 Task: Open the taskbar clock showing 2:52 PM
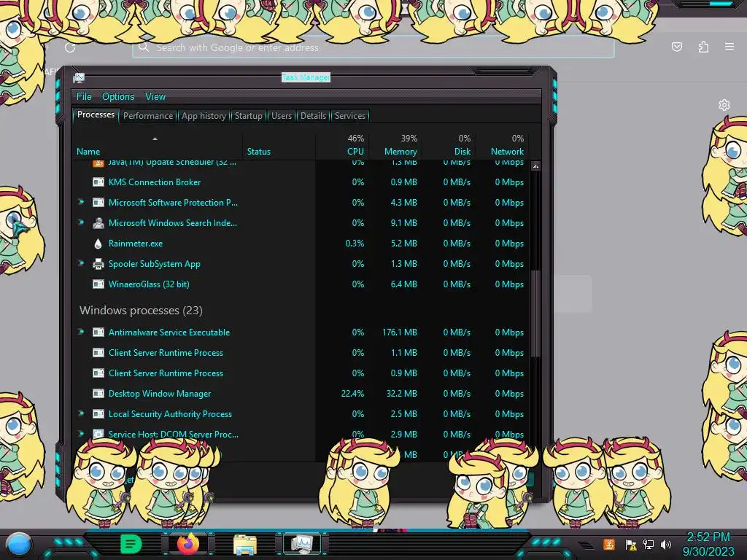708,544
